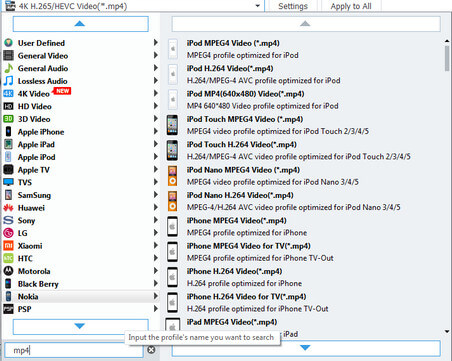Screen dimensions: 452x361
Task: Click the SamSung phone icon
Action: point(8,195)
